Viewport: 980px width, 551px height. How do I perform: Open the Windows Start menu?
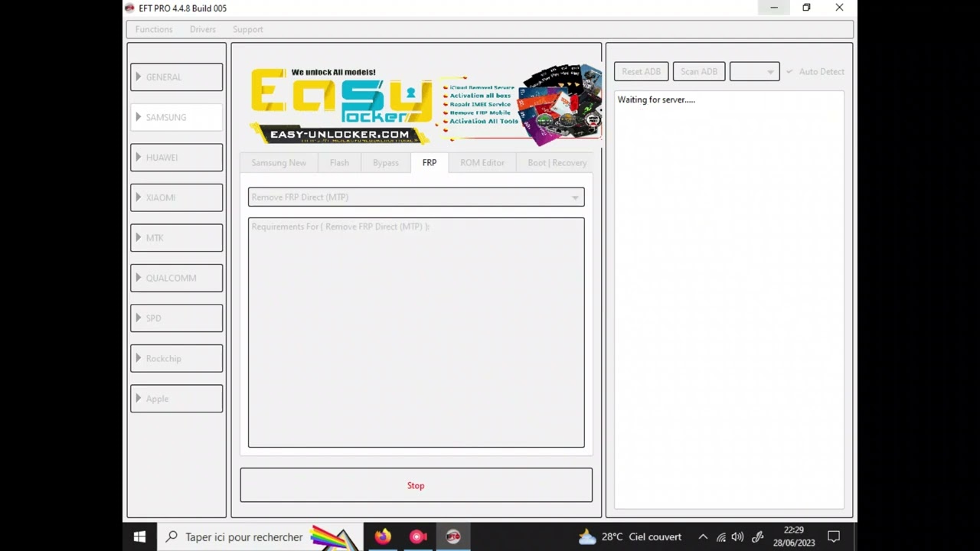pos(140,536)
